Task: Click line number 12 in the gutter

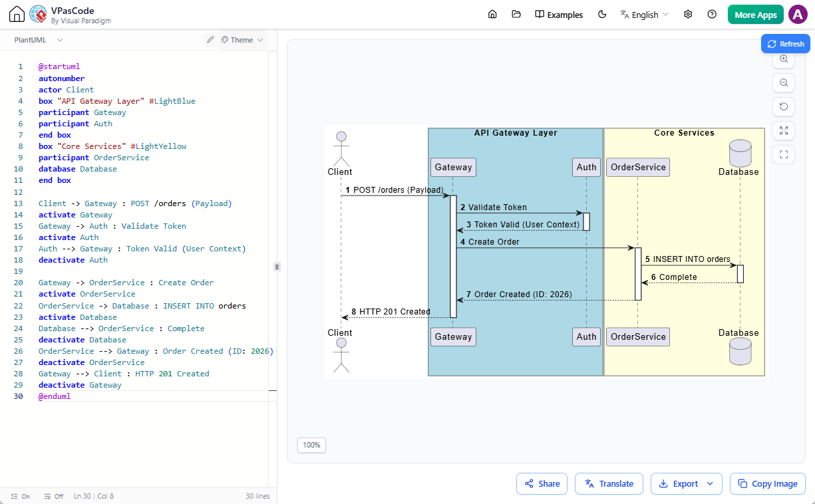Action: [x=20, y=191]
